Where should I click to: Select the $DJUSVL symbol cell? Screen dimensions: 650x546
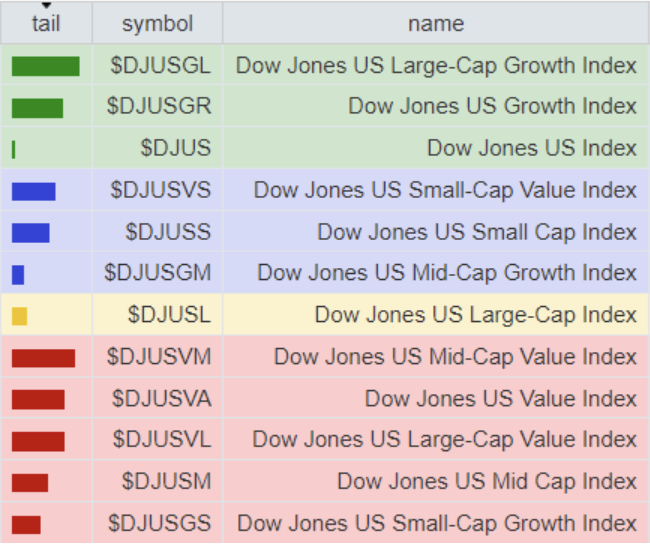(162, 440)
